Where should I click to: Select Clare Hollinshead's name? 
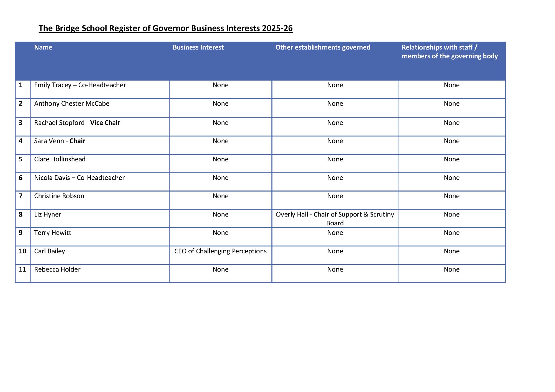(60, 159)
